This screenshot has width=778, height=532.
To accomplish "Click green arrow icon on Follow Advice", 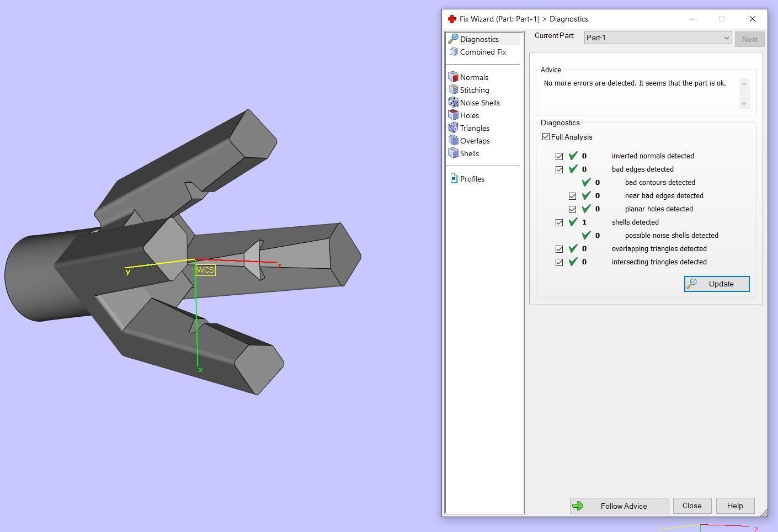I will point(578,506).
